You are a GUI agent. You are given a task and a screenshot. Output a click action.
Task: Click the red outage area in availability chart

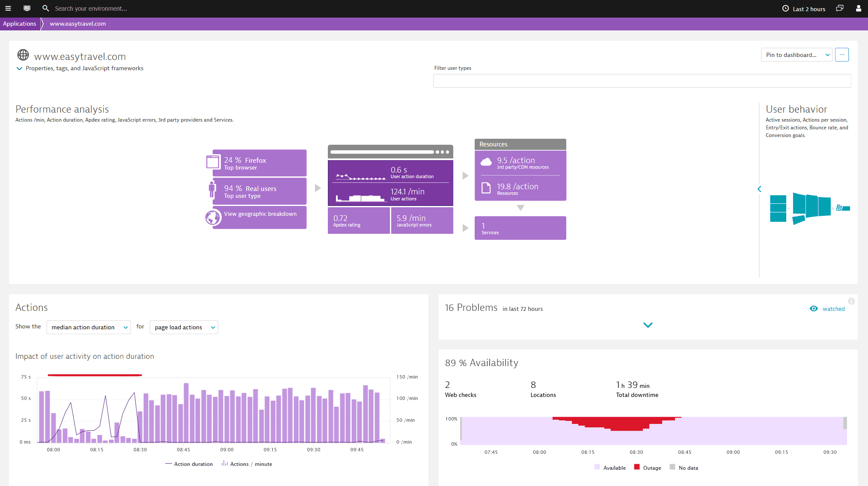[617, 423]
